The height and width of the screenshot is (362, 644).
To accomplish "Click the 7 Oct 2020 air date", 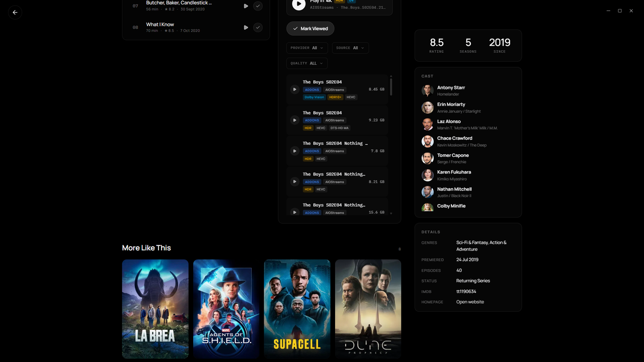I will [190, 31].
